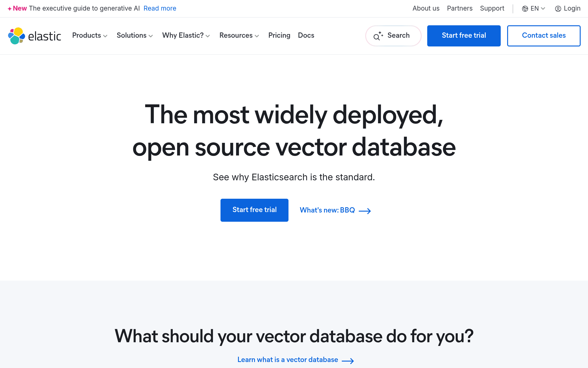This screenshot has width=588, height=368.
Task: Open the Resources menu
Action: click(x=239, y=35)
